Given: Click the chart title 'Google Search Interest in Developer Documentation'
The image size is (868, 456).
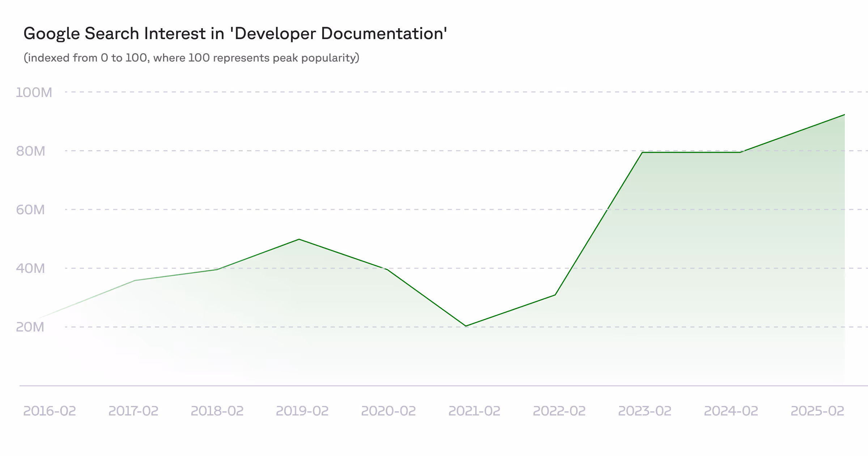Looking at the screenshot, I should [235, 34].
